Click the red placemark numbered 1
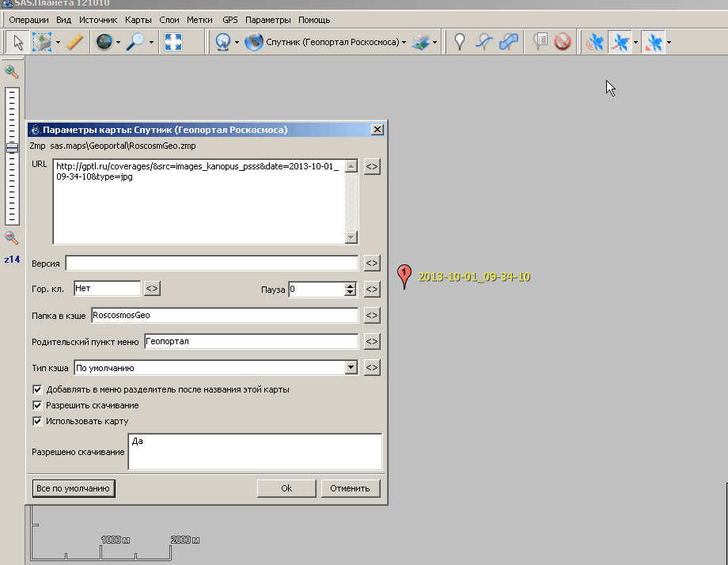The height and width of the screenshot is (565, 728). tap(404, 275)
